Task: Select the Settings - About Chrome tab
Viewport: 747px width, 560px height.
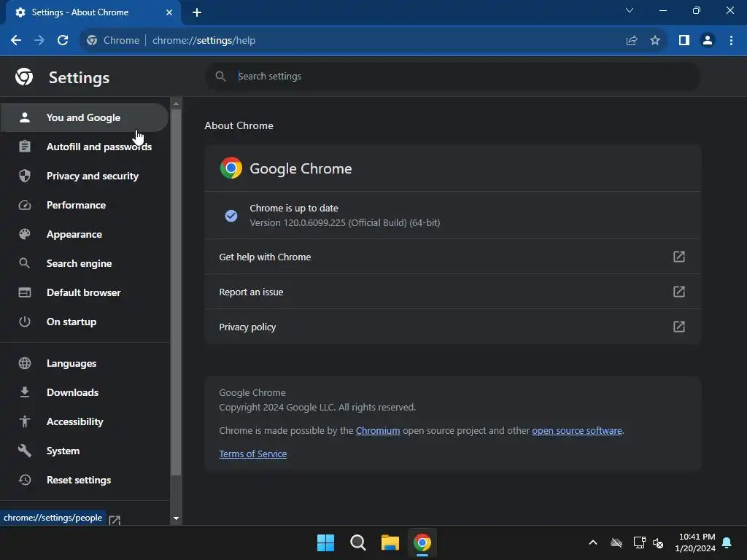Action: [x=93, y=12]
